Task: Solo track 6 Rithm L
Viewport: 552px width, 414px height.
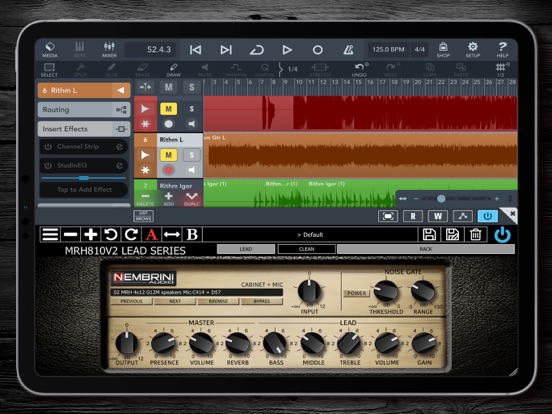Action: [192, 155]
